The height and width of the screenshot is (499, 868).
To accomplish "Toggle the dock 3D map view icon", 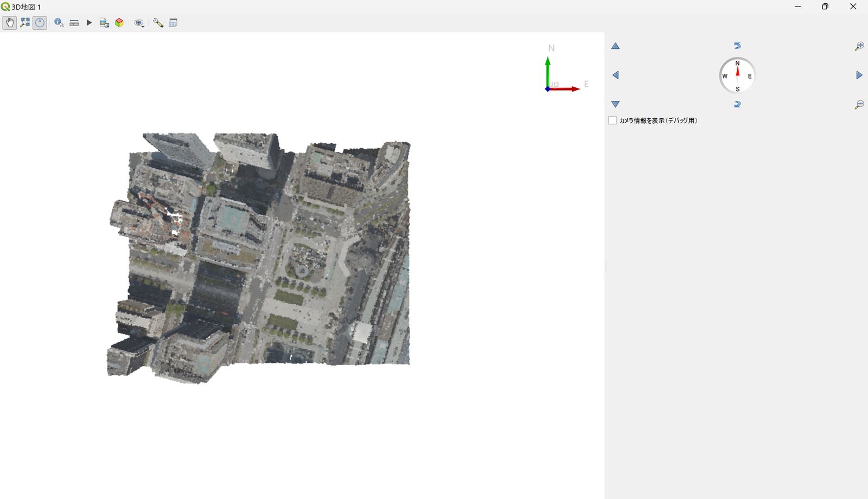I will 173,23.
